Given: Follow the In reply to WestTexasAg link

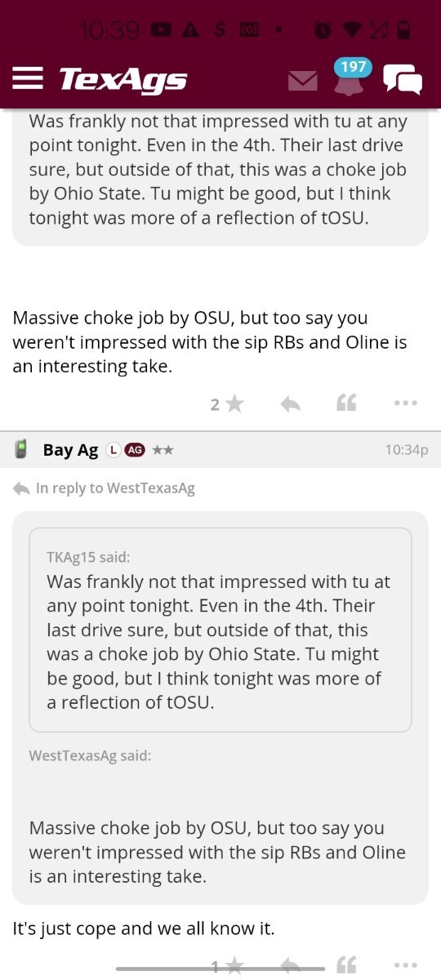Looking at the screenshot, I should pos(105,488).
